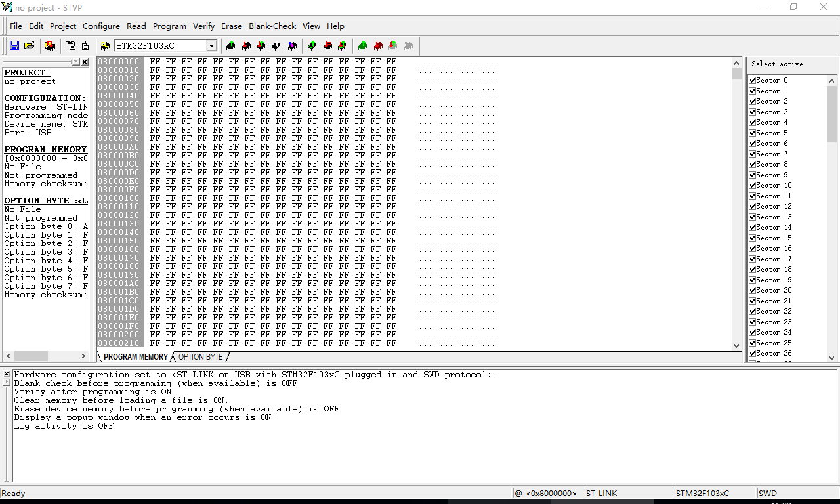This screenshot has width=840, height=504.
Task: Click the solid dark red chip toolbar icon
Action: (x=378, y=46)
